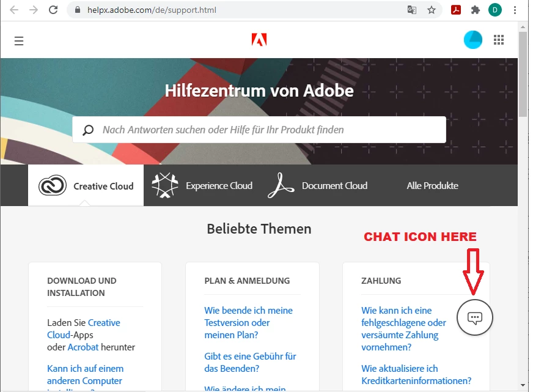Viewport: 533px width, 392px height.
Task: Reload the page with the refresh icon
Action: coord(53,10)
